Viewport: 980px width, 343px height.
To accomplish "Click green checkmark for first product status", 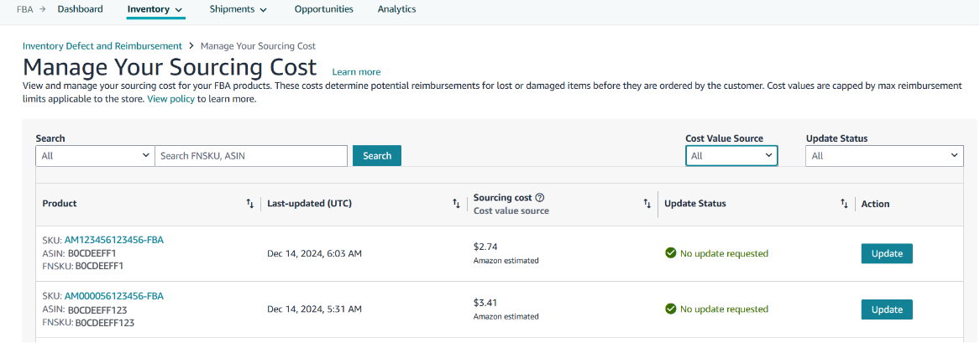I will tap(670, 253).
